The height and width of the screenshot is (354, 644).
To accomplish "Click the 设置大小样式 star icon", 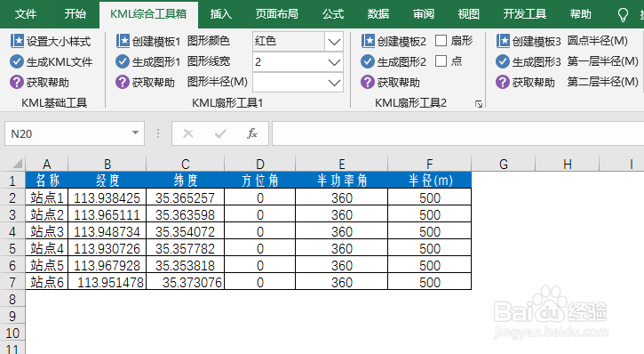I will [x=17, y=41].
